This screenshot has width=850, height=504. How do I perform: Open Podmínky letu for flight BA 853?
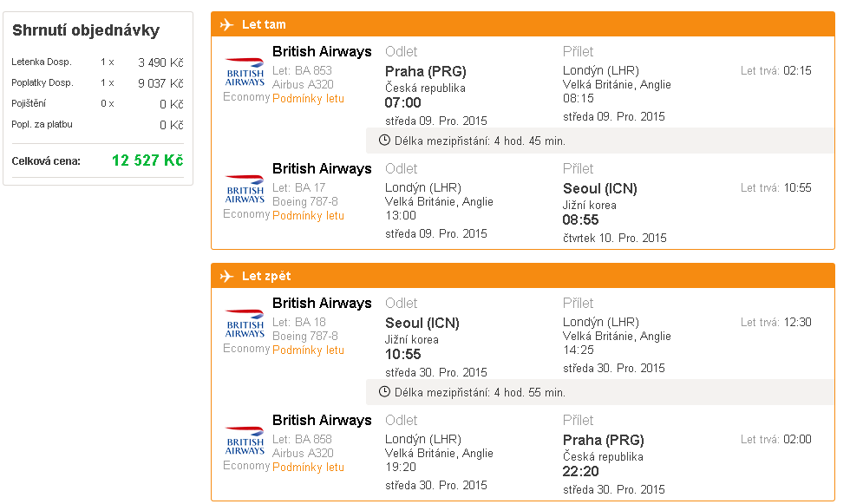(308, 99)
